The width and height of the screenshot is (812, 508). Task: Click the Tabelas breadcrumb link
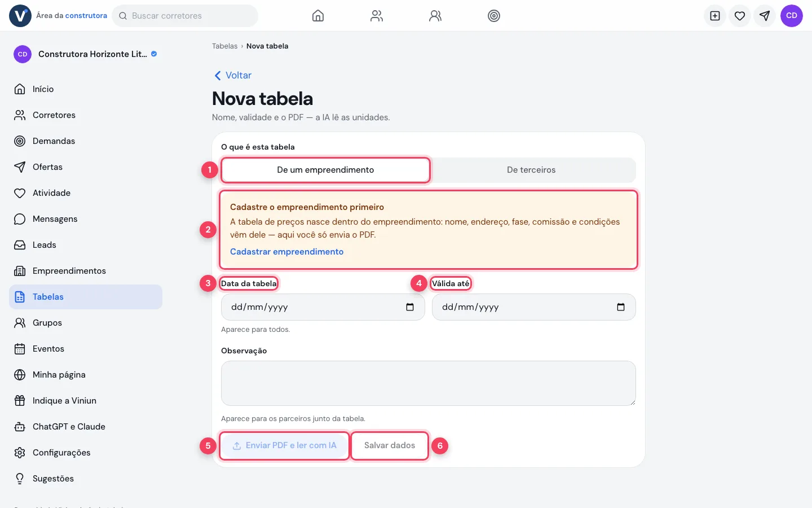pyautogui.click(x=224, y=46)
